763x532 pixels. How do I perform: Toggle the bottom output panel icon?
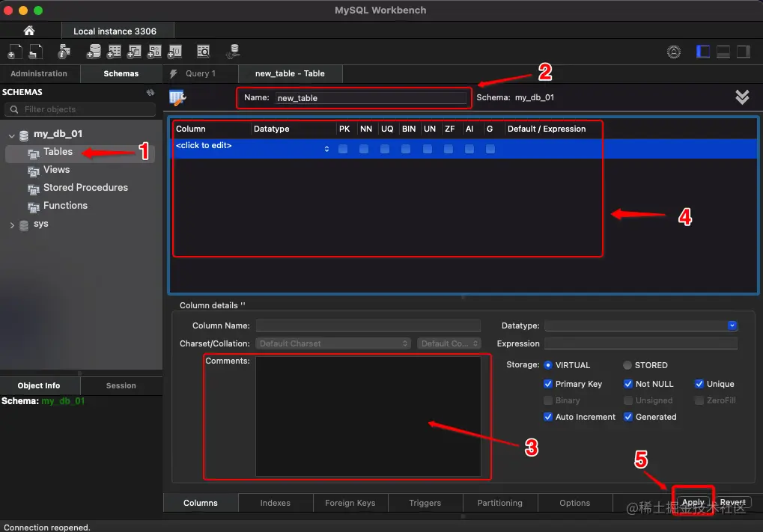(723, 52)
